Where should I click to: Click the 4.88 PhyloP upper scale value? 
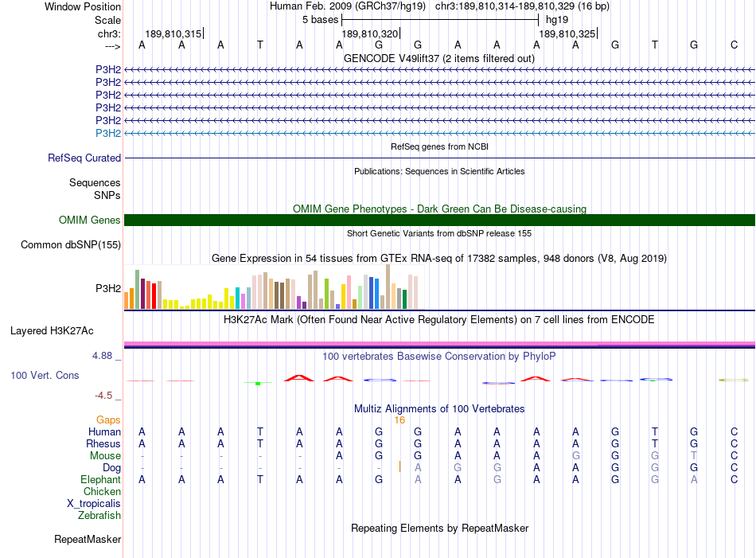coord(102,356)
